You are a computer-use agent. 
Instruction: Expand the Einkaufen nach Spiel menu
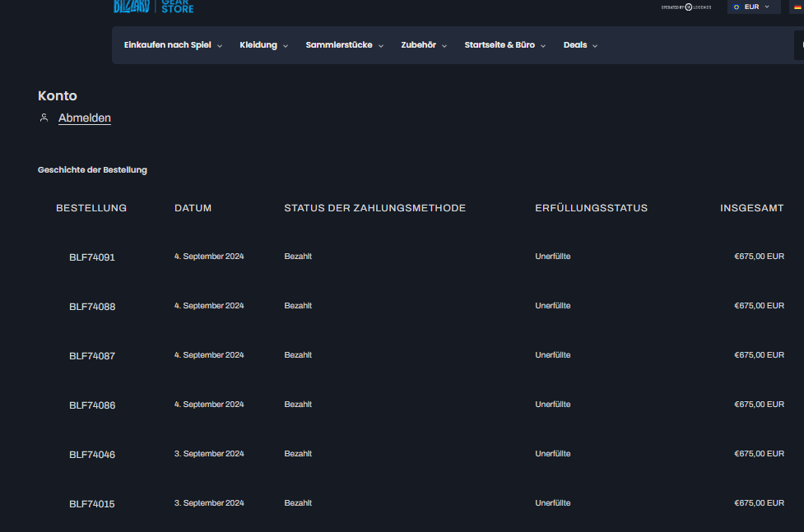pos(173,45)
